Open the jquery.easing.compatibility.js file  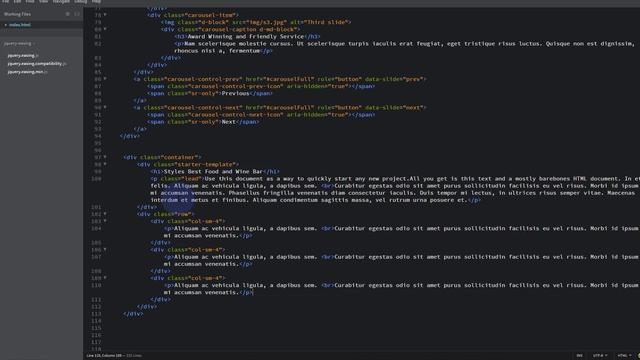tap(36, 64)
